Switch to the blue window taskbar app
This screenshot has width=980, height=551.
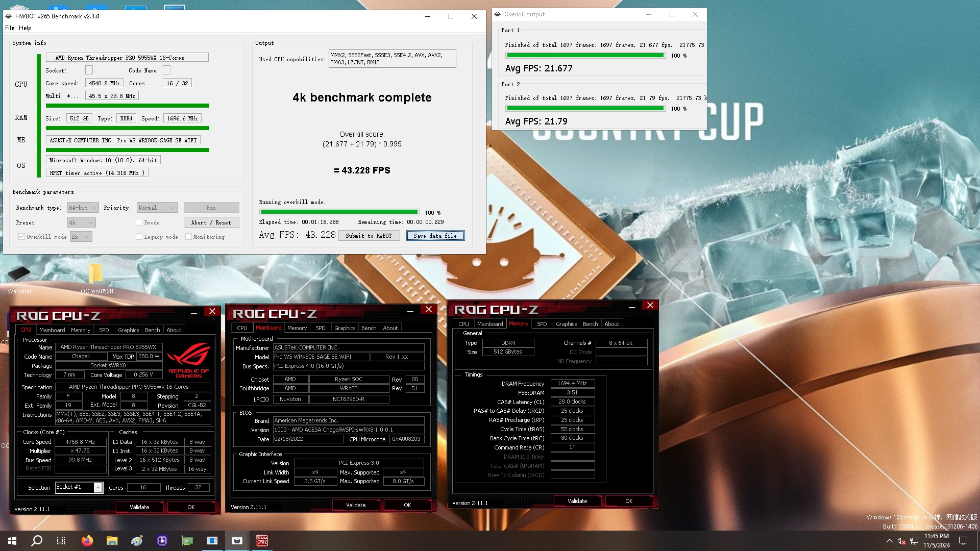[212, 541]
